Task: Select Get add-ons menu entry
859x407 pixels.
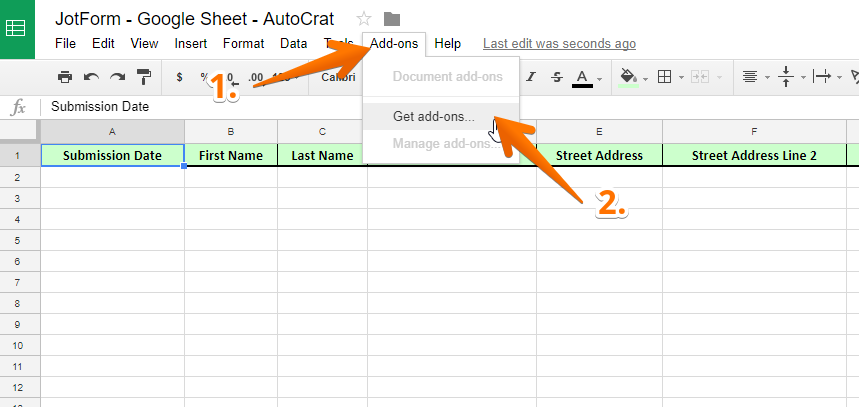Action: point(434,116)
